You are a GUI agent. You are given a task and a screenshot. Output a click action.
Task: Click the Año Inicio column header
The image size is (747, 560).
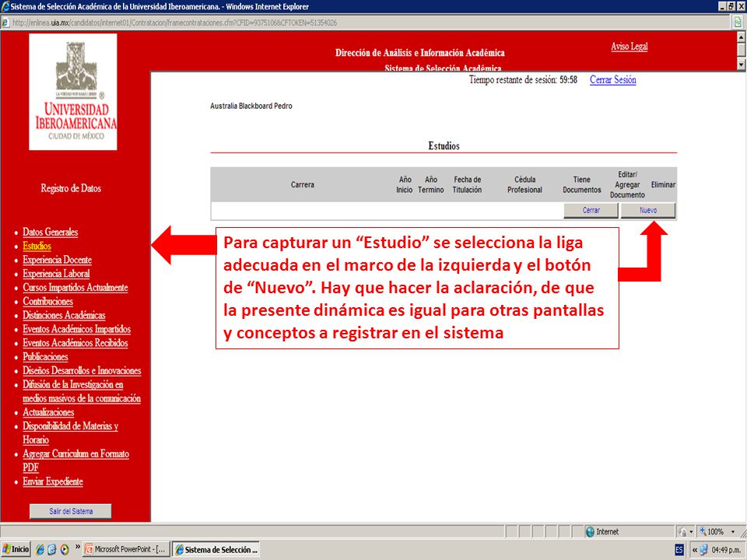coord(405,184)
